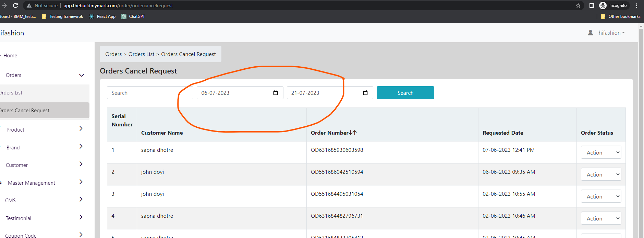This screenshot has height=238, width=644.
Task: Select order number OD631684482796731
Action: (x=337, y=216)
